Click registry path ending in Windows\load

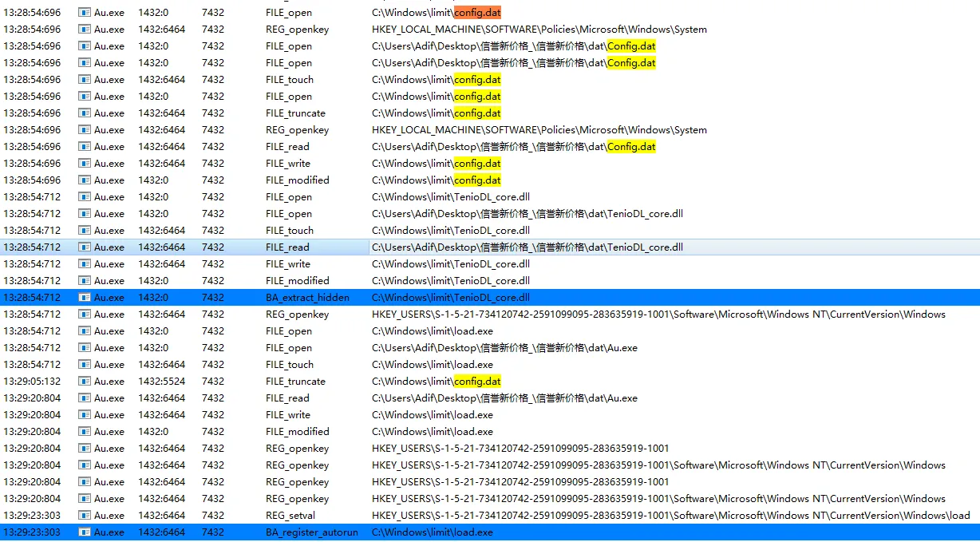pyautogui.click(x=670, y=516)
